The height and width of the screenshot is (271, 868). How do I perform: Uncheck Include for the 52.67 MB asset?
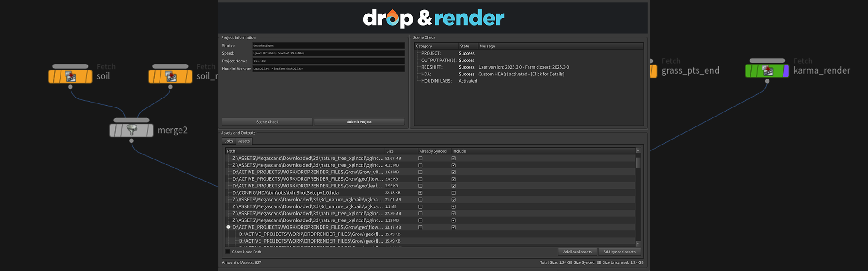(453, 159)
